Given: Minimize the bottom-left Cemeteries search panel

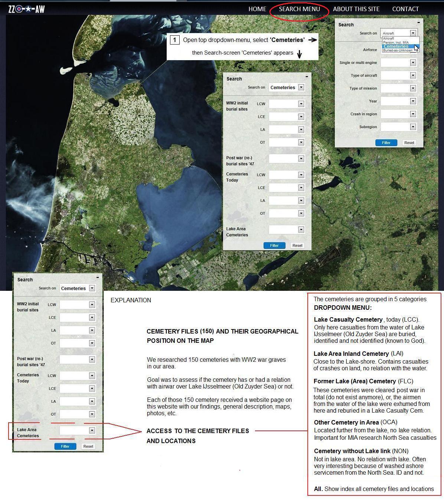Looking at the screenshot, I should (x=98, y=277).
